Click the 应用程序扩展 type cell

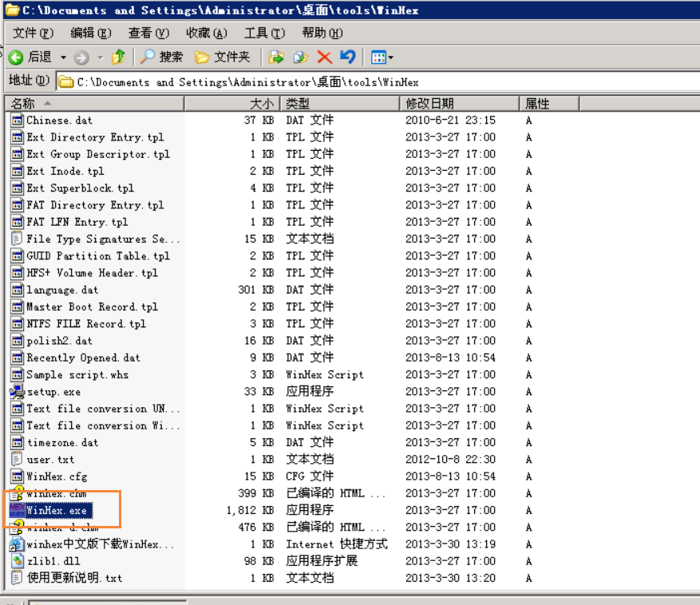point(322,561)
